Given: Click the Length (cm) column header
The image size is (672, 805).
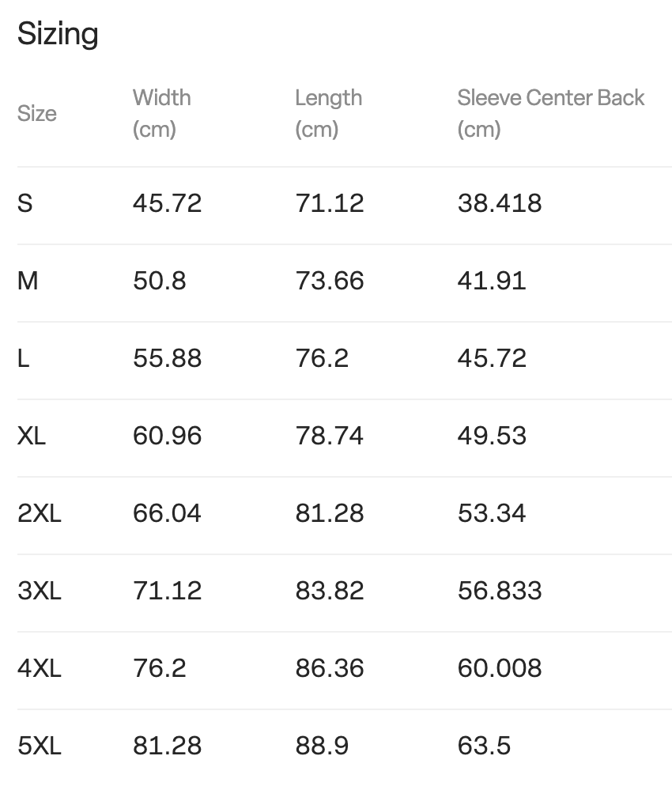Looking at the screenshot, I should [328, 113].
